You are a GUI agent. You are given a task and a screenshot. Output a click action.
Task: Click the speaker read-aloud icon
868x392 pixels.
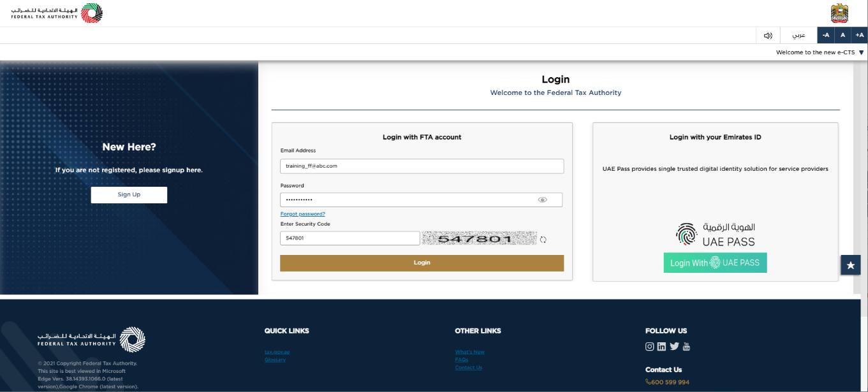click(768, 35)
